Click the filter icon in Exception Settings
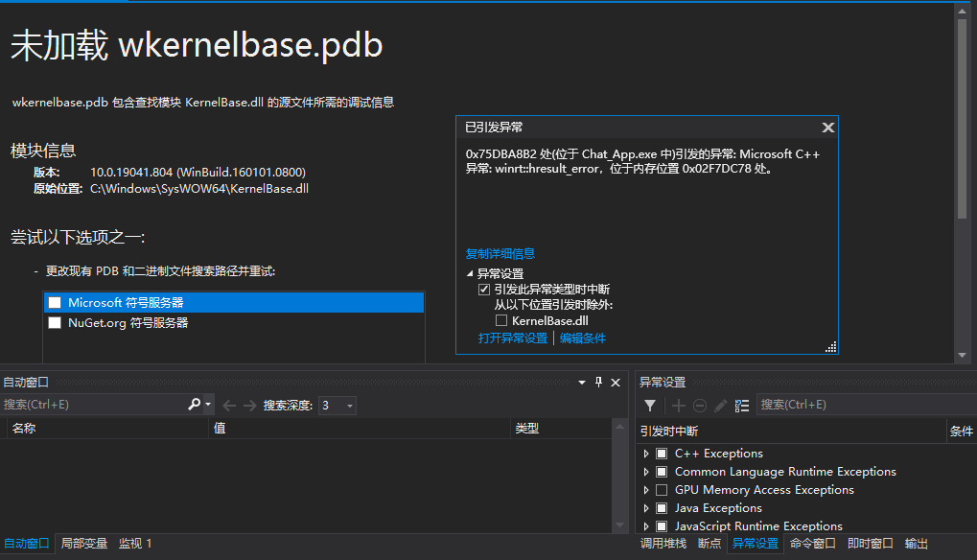The image size is (977, 560). tap(650, 406)
